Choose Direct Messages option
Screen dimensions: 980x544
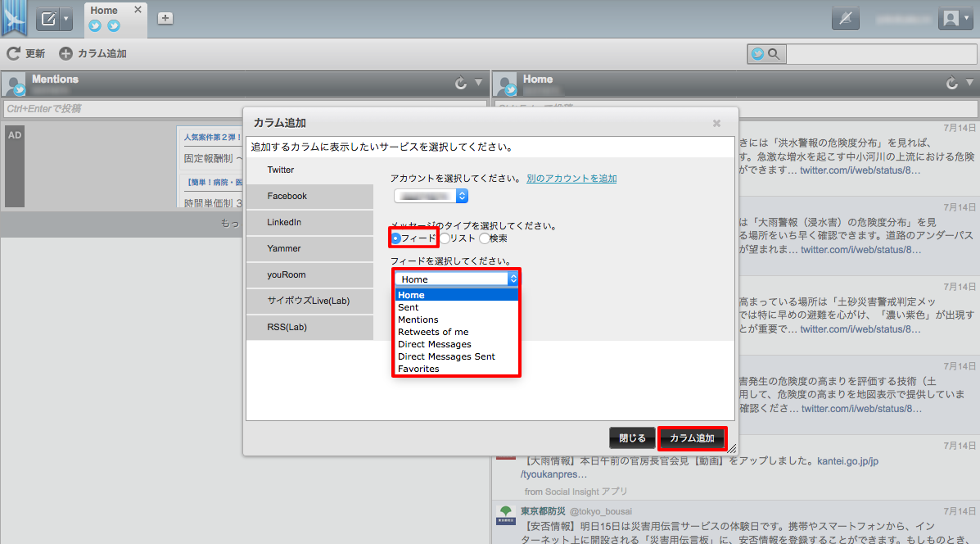tap(456, 345)
